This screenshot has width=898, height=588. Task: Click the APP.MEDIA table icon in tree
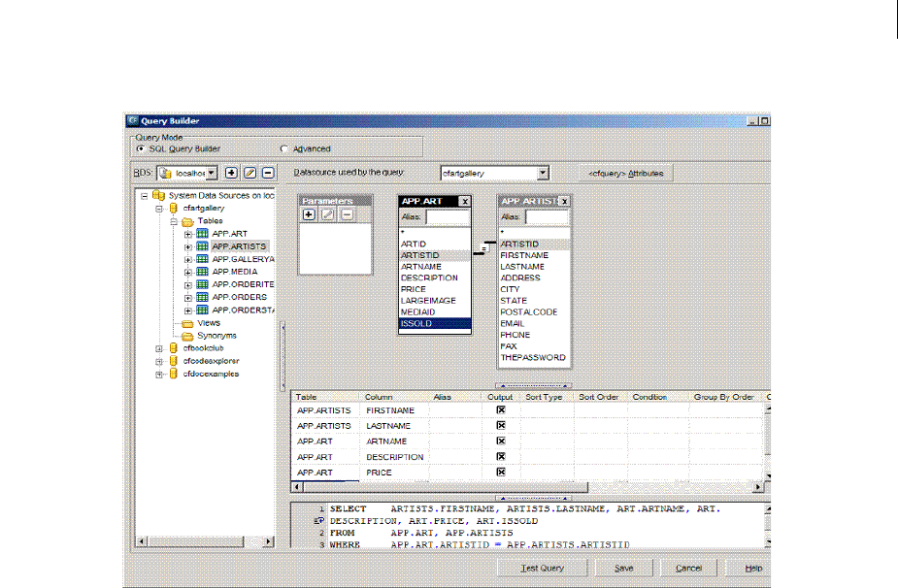coord(203,273)
